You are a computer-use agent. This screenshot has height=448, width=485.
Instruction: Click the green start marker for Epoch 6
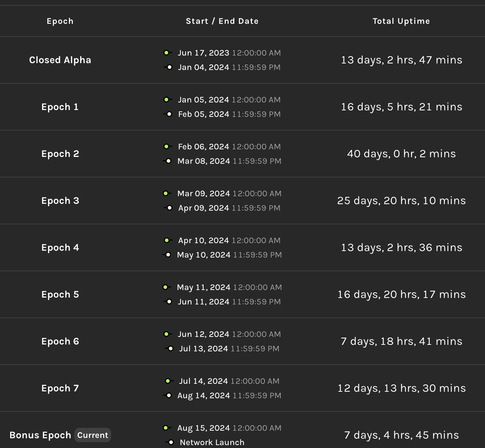(x=166, y=334)
